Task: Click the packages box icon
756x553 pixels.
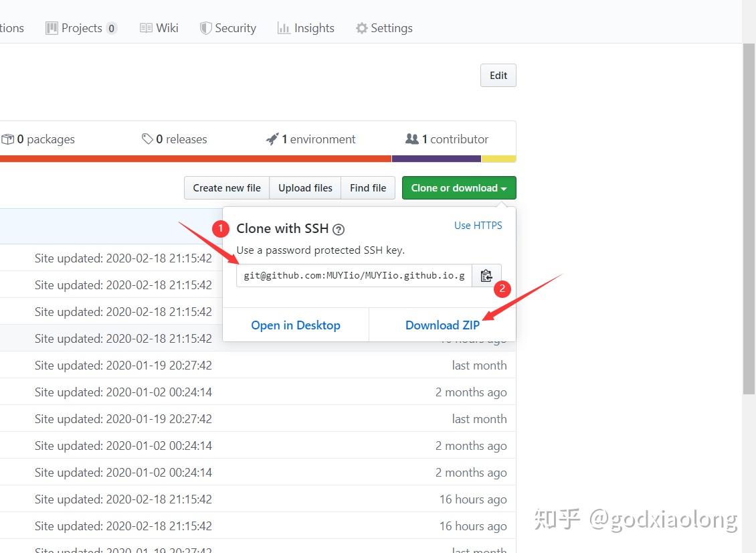Action: [8, 139]
